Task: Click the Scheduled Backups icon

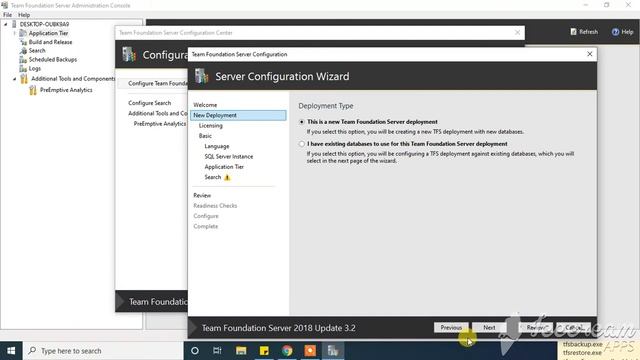Action: point(23,60)
